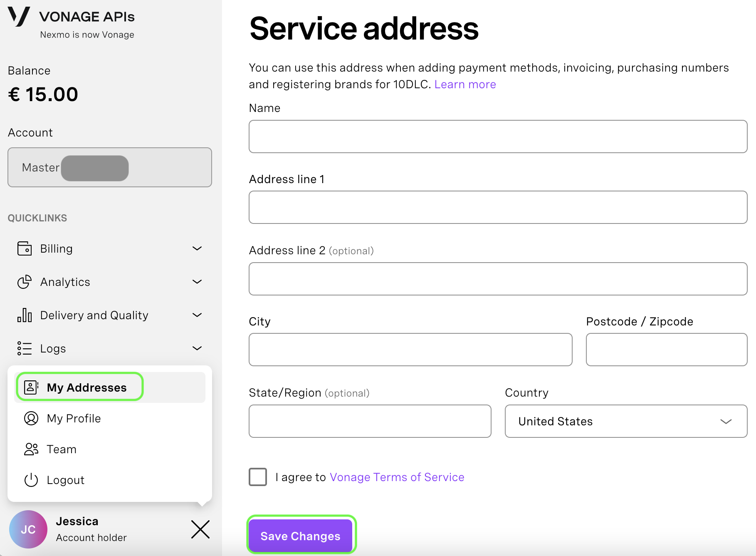Click the JC avatar for Jessica
The width and height of the screenshot is (756, 556).
(x=28, y=529)
